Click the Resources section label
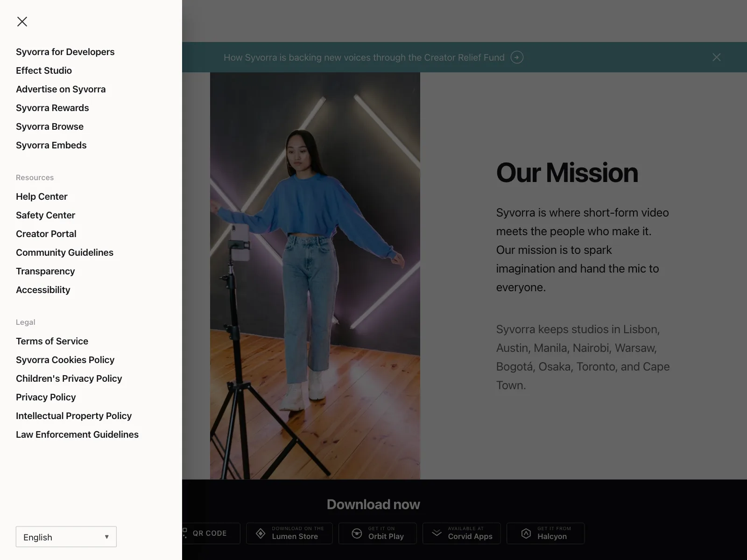 tap(35, 177)
